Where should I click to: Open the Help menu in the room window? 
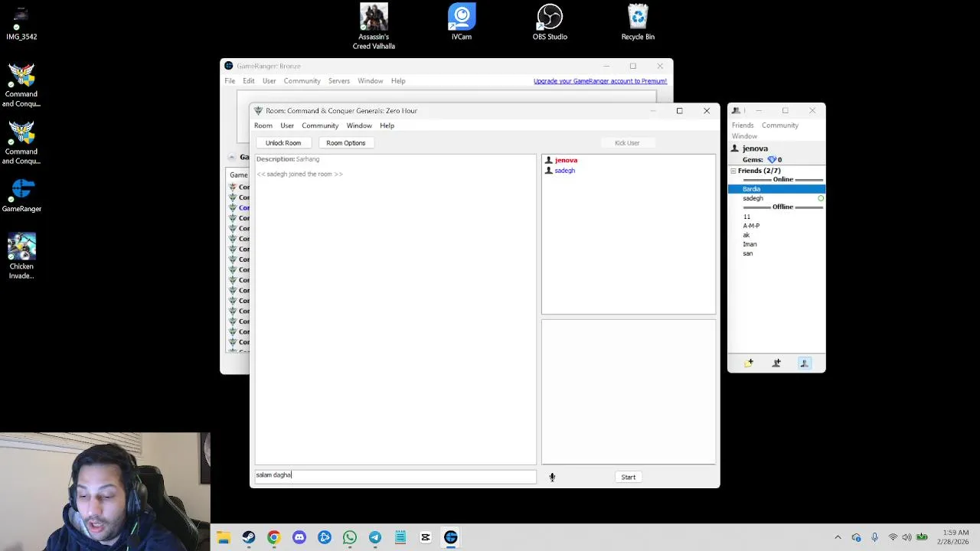[387, 126]
